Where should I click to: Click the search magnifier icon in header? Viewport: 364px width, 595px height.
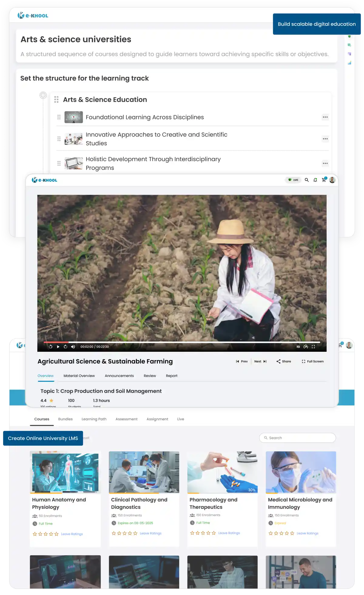307,180
